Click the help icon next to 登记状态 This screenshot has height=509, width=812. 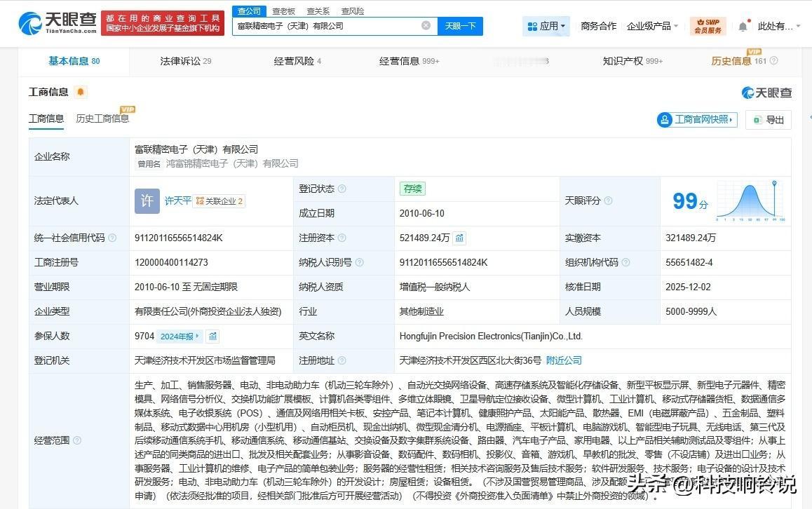pyautogui.click(x=341, y=189)
